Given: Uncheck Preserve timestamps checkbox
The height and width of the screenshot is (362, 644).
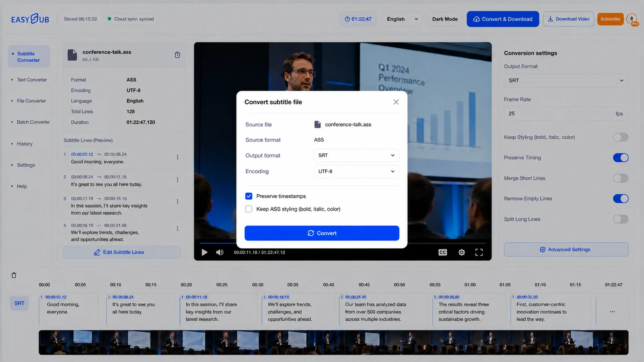Looking at the screenshot, I should coord(249,196).
